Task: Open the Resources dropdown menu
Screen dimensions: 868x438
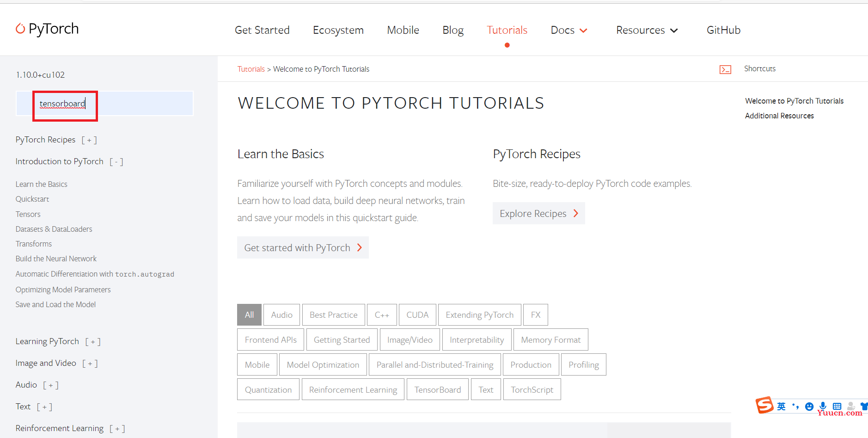Action: tap(647, 30)
